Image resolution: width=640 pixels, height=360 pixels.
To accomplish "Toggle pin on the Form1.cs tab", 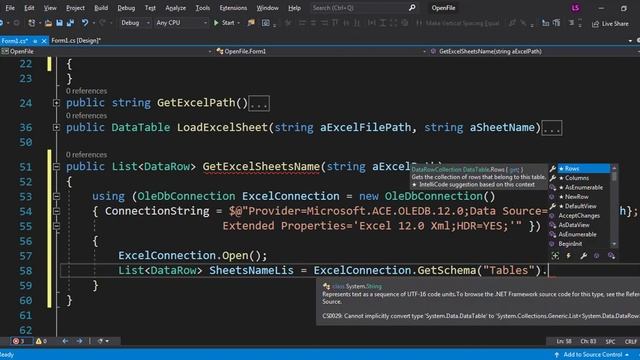I will [35, 41].
